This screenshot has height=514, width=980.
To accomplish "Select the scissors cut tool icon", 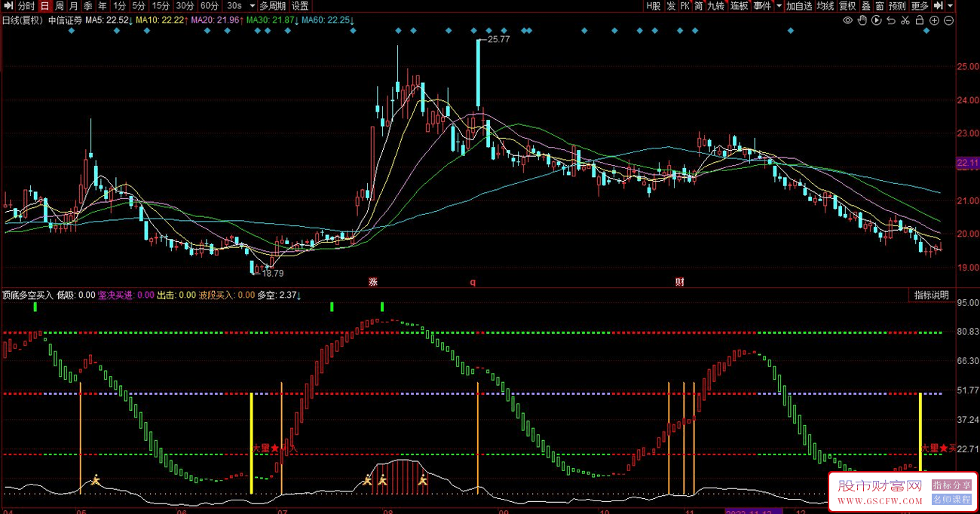I will 905,20.
